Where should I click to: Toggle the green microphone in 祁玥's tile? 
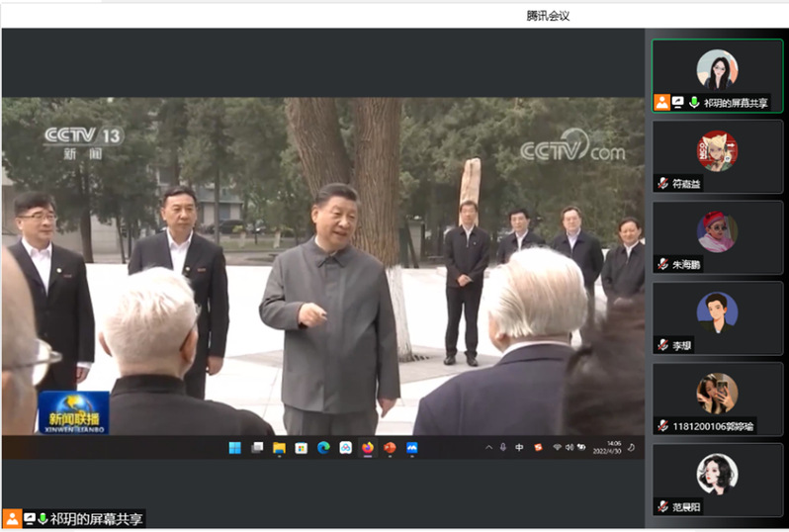(x=693, y=102)
